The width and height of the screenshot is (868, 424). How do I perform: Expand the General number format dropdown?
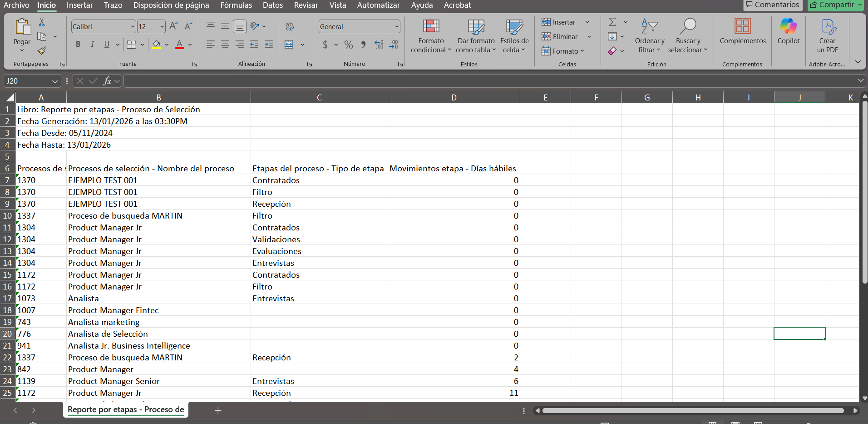coord(397,26)
